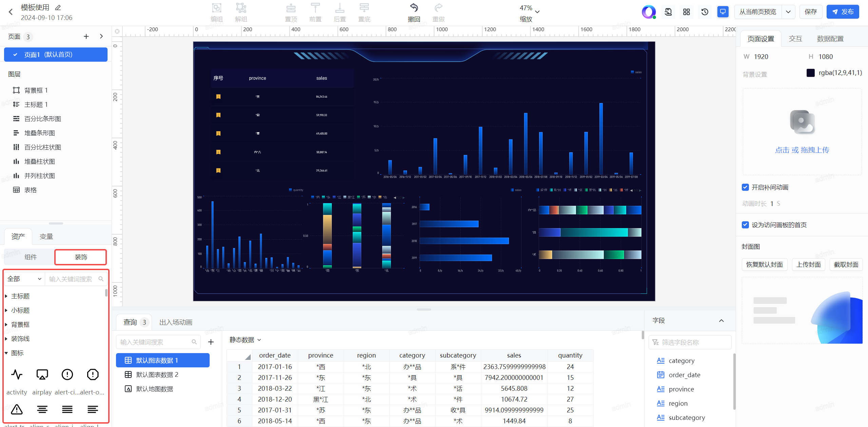
Task: Undo with the 撤回 icon
Action: 414,8
